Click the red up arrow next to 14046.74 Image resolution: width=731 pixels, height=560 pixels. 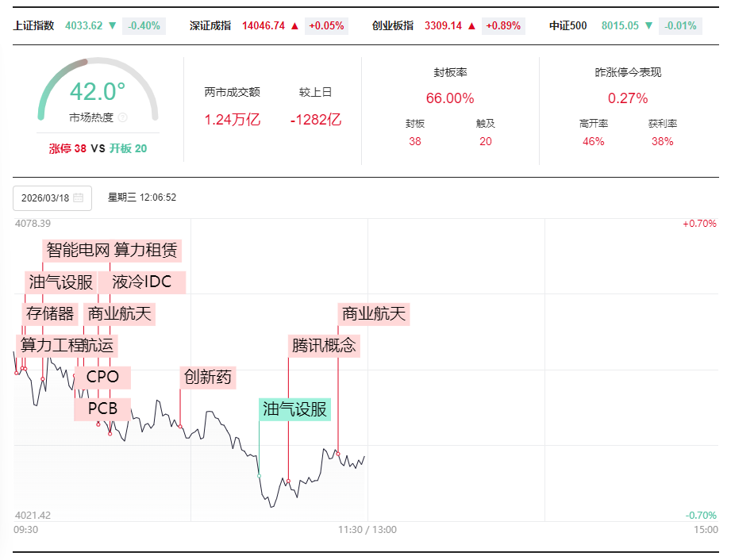pos(294,25)
